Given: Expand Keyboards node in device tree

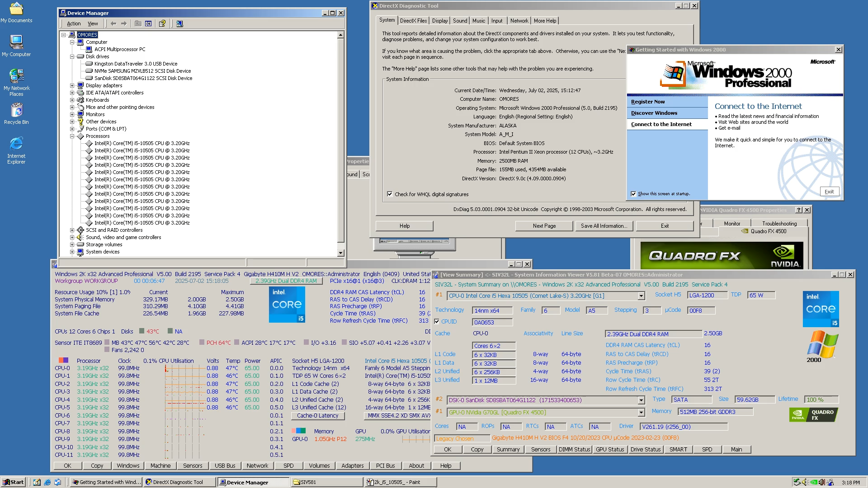Looking at the screenshot, I should pyautogui.click(x=72, y=100).
